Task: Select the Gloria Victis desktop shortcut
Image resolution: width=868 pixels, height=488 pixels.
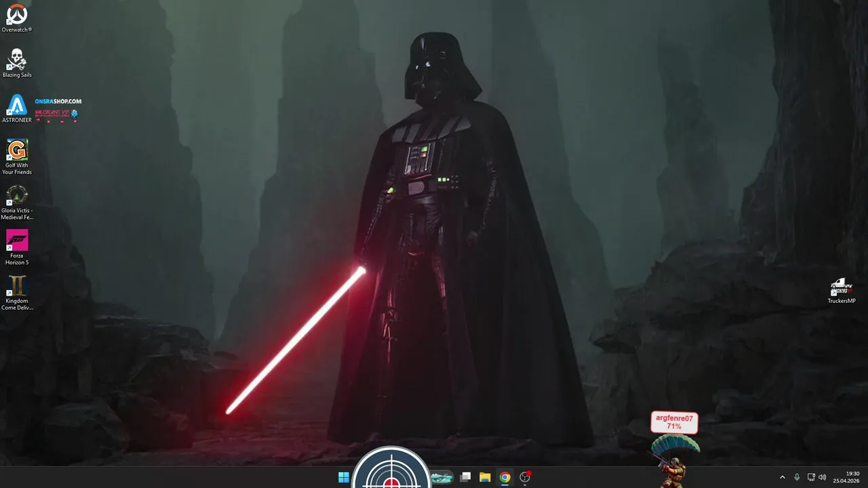Action: point(17,202)
